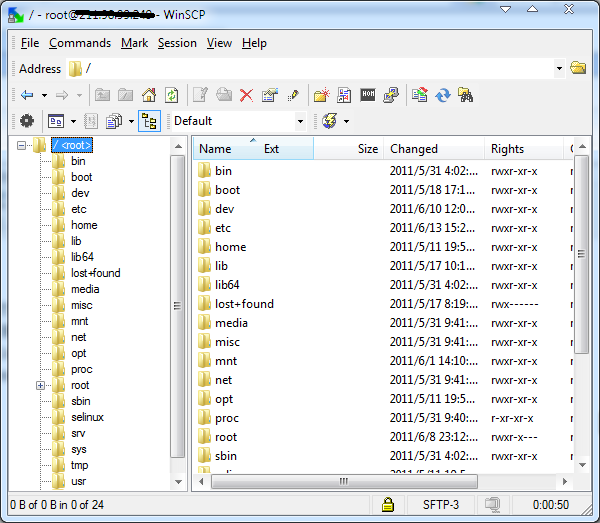Click the view style icon
Image resolution: width=600 pixels, height=523 pixels.
(56, 121)
